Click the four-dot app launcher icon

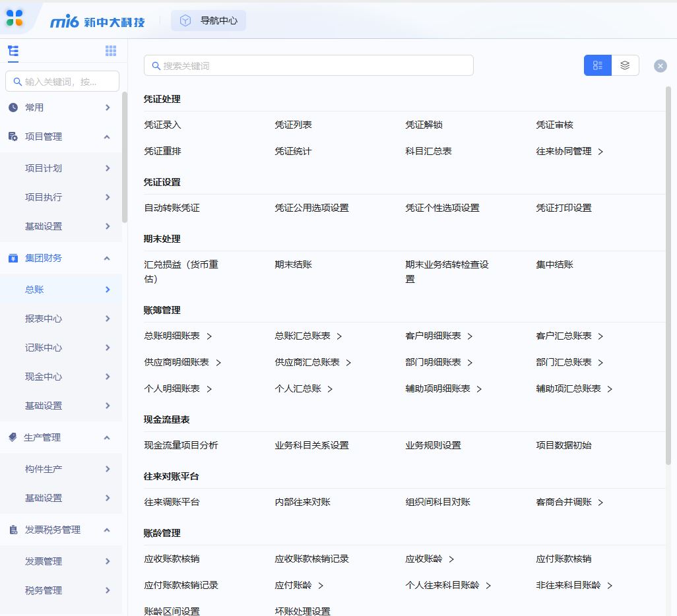(15, 18)
